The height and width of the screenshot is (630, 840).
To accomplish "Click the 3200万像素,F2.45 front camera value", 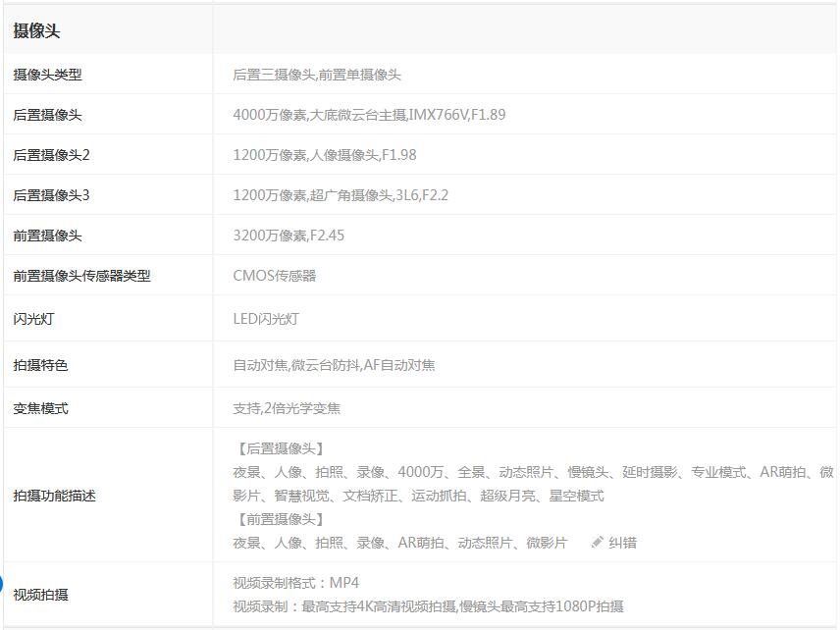I will click(289, 235).
